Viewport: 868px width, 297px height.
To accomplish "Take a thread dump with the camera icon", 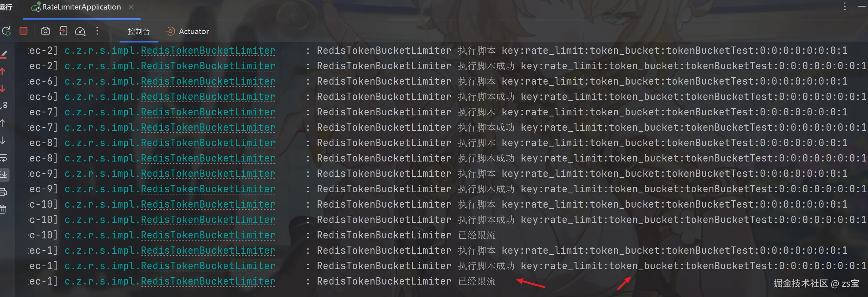I will pyautogui.click(x=45, y=31).
